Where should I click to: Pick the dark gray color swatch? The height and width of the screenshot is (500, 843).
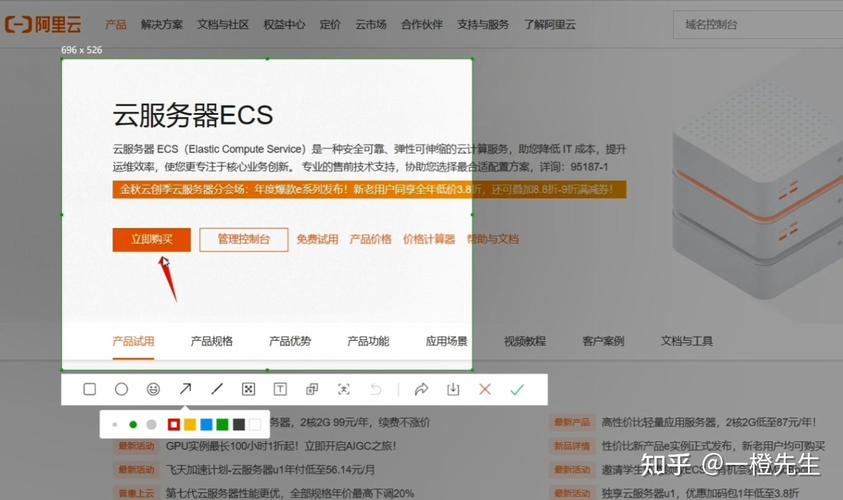239,425
